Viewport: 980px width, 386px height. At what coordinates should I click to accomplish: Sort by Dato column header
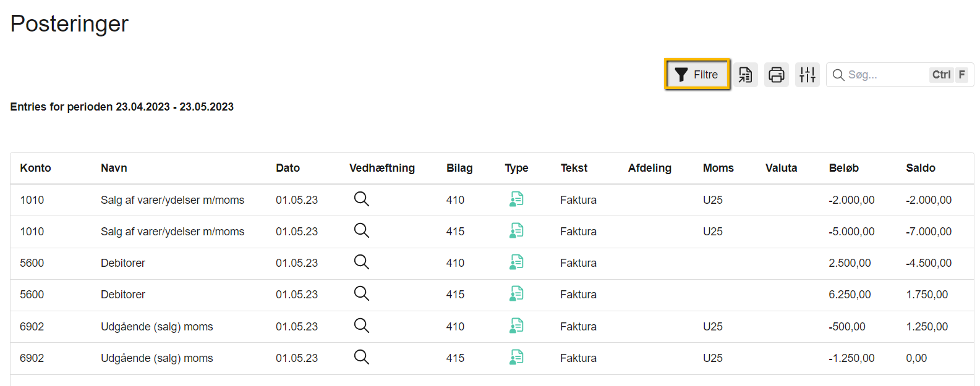[288, 168]
